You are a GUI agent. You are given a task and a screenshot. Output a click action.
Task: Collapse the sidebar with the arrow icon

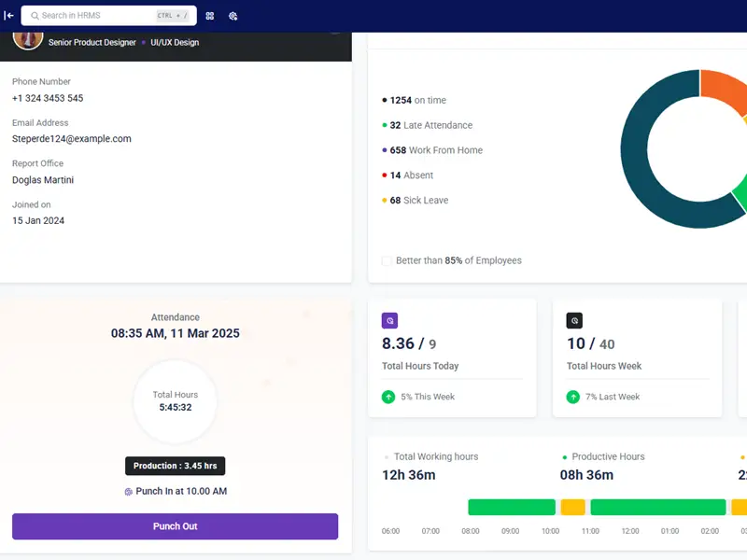coord(9,16)
